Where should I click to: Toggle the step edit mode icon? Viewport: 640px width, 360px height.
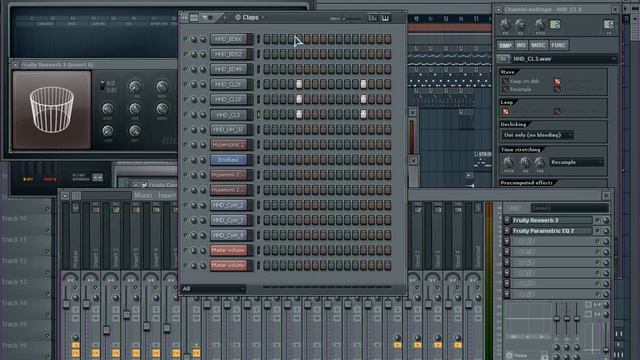194,18
